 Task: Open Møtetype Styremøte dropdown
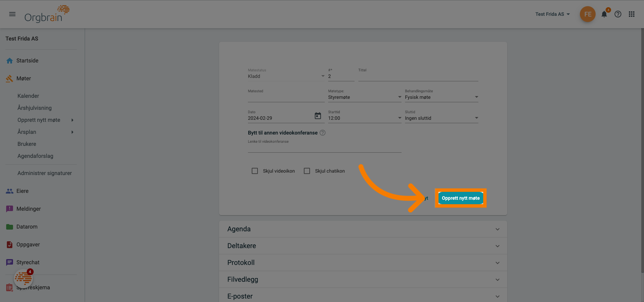pos(365,97)
